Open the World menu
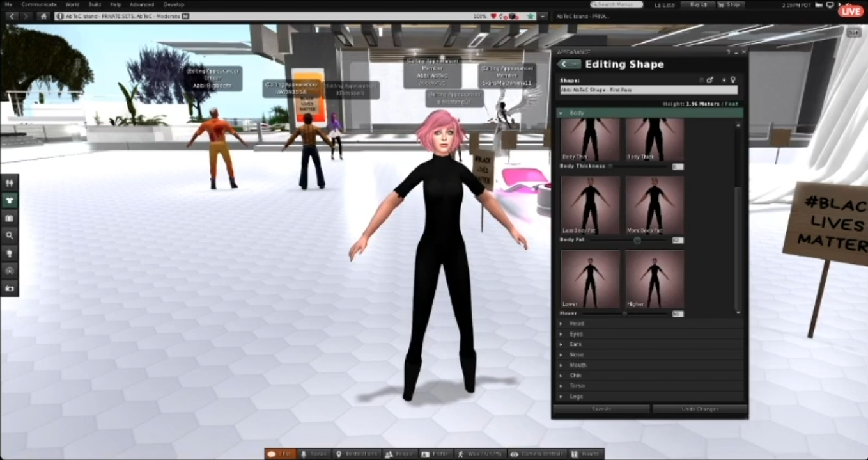This screenshot has width=868, height=460. click(x=72, y=4)
